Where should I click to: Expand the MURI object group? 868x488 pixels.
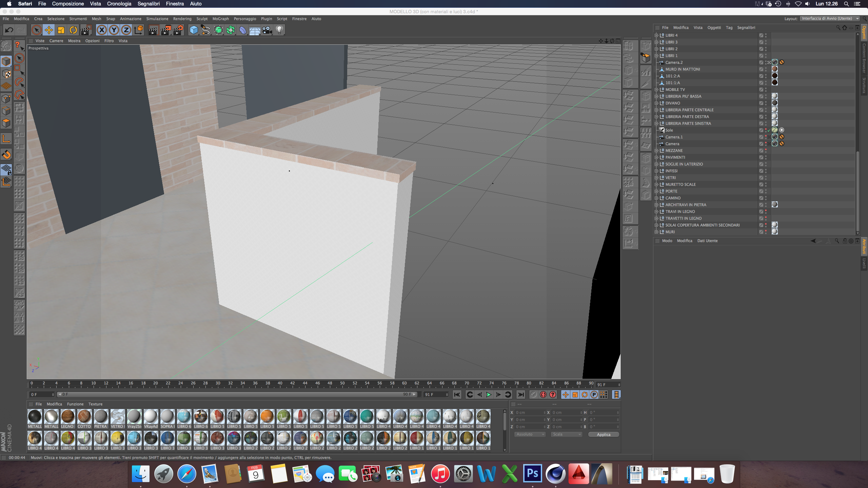[x=656, y=232]
